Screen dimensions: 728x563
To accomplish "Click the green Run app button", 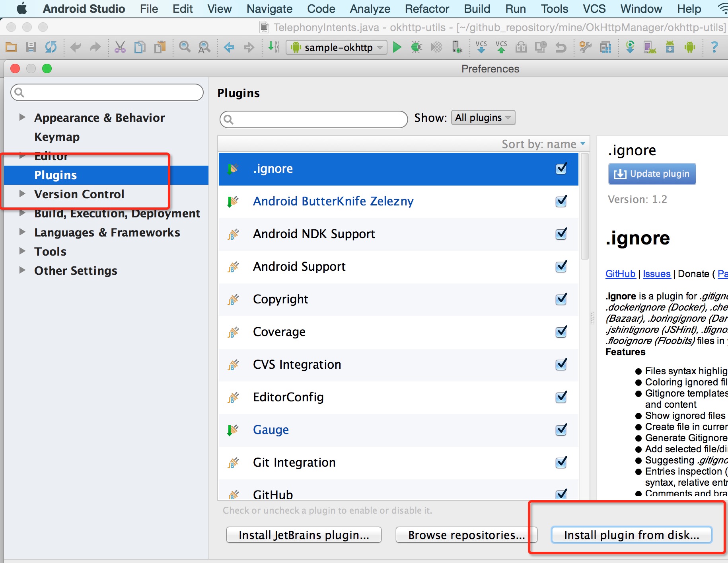I will click(397, 47).
